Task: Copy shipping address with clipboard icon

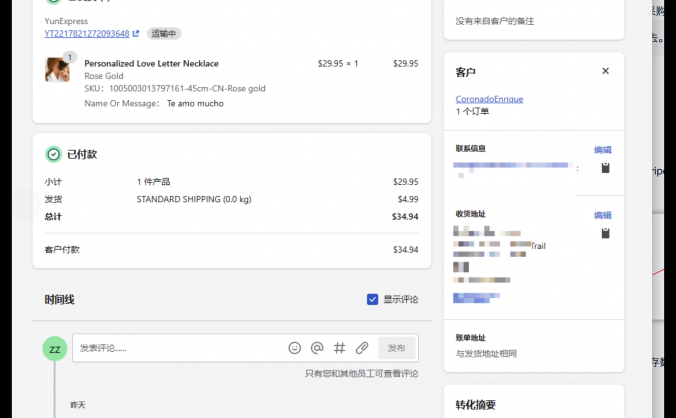Action: point(605,233)
